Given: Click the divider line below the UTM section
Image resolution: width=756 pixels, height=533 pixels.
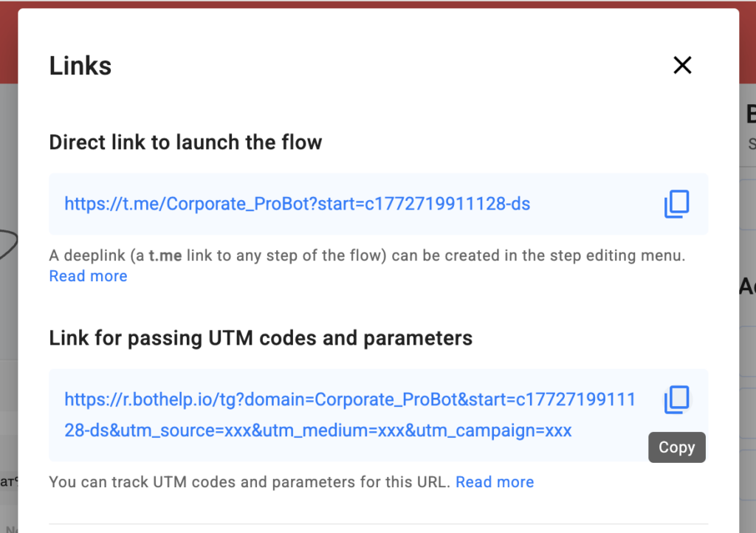Looking at the screenshot, I should (378, 524).
